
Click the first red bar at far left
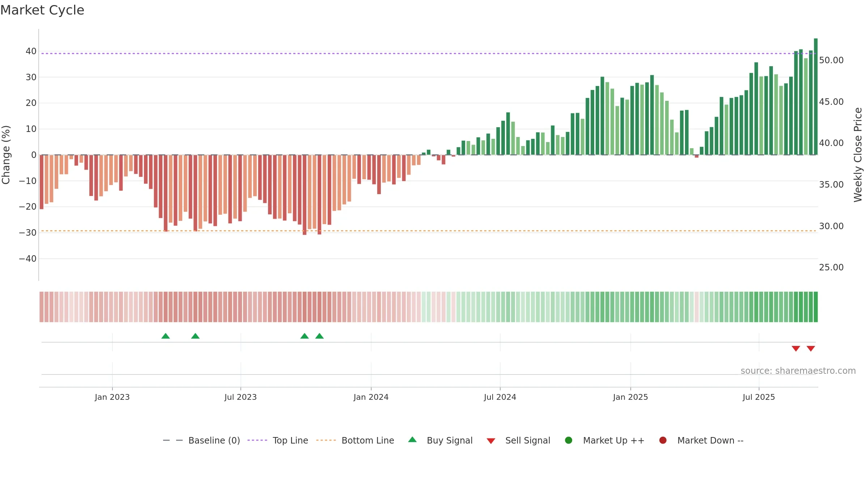pos(42,182)
